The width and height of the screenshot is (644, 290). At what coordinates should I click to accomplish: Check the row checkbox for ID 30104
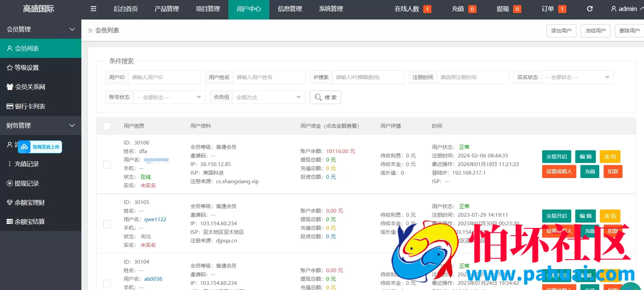[107, 283]
